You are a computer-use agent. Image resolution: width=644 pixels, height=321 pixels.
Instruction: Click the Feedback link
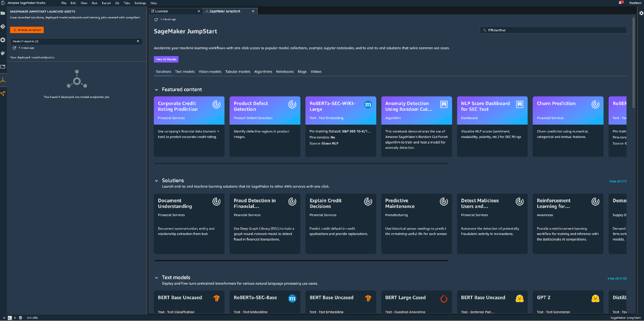pos(635,3)
